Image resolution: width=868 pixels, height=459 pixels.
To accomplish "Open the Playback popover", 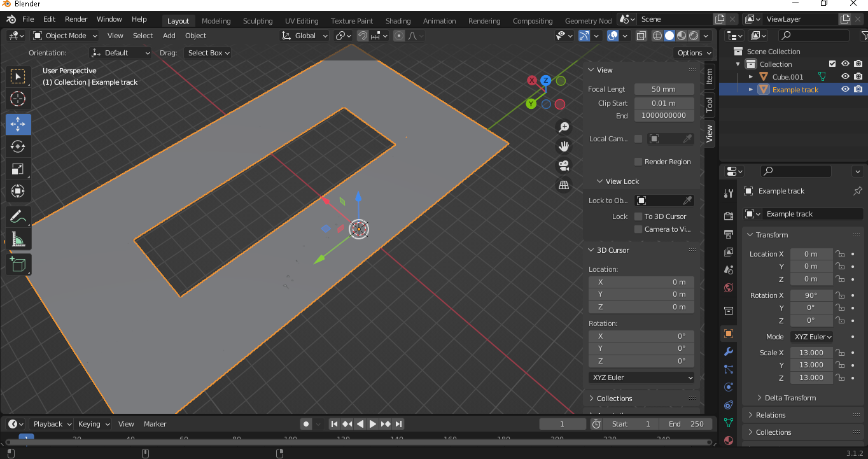I will point(52,424).
